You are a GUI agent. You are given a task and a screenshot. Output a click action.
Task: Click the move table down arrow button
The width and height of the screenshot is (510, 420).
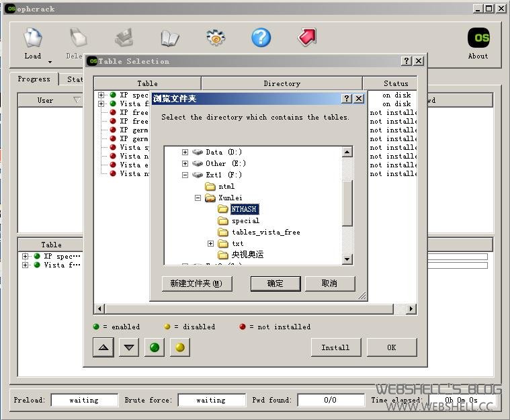129,347
